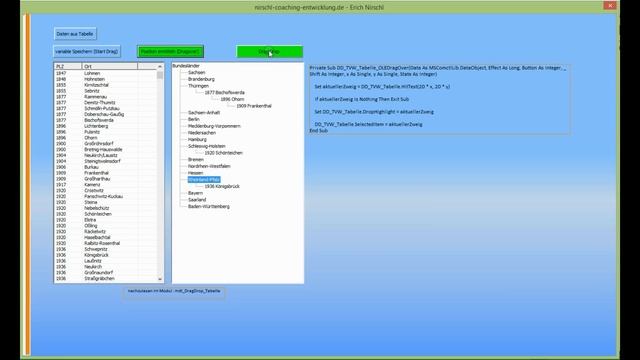Select the Sachsen tree node
Screen dimensions: 640x360
[x=197, y=72]
